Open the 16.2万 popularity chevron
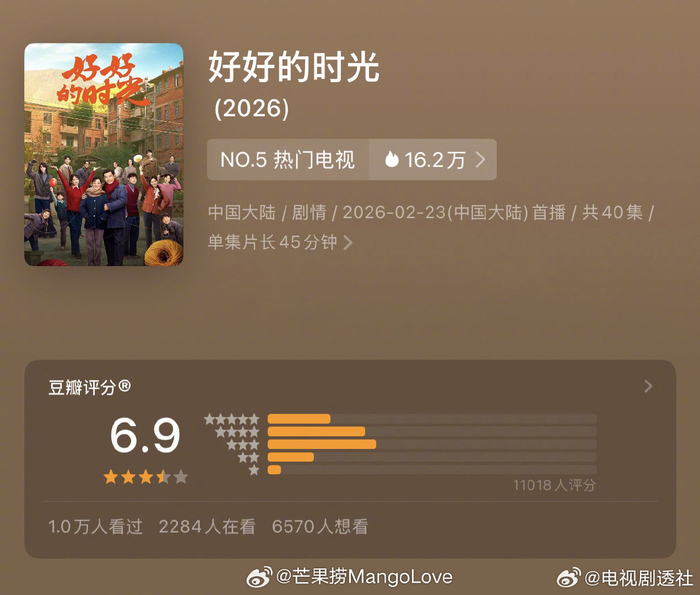Screen dimensions: 700x595 [x=480, y=159]
